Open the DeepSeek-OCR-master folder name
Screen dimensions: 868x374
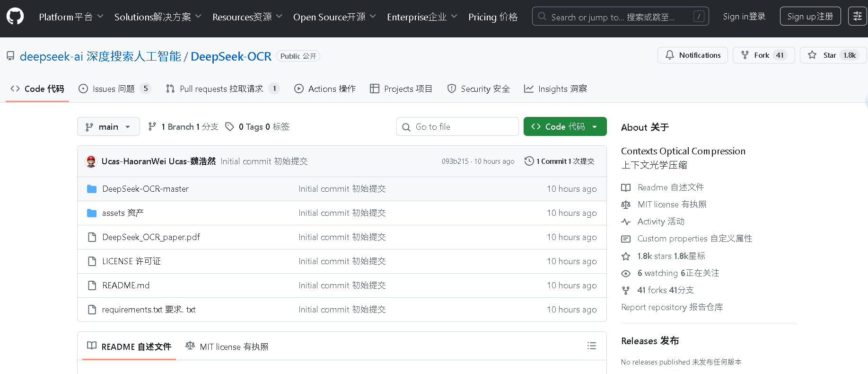(146, 189)
